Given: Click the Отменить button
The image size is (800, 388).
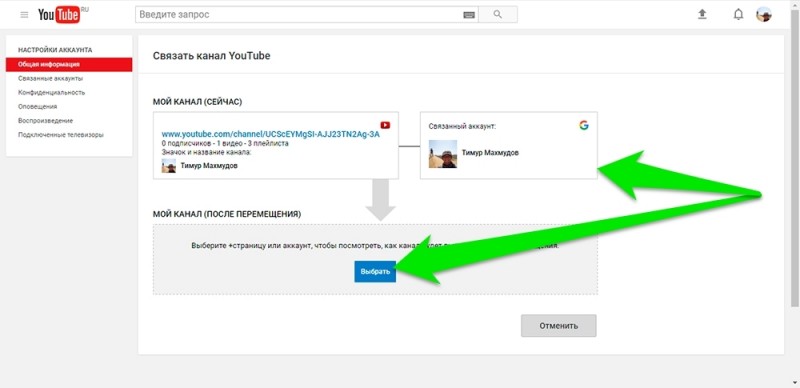Looking at the screenshot, I should coord(559,326).
